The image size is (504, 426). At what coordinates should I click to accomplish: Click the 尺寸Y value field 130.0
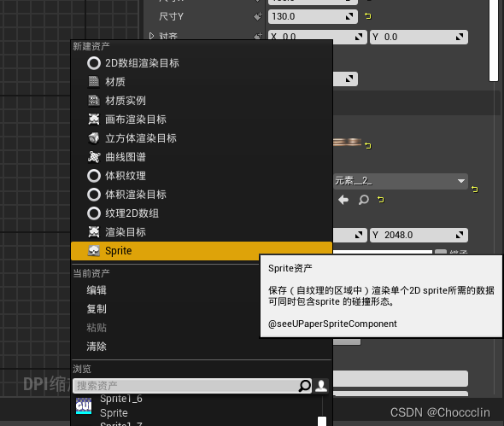pyautogui.click(x=313, y=16)
